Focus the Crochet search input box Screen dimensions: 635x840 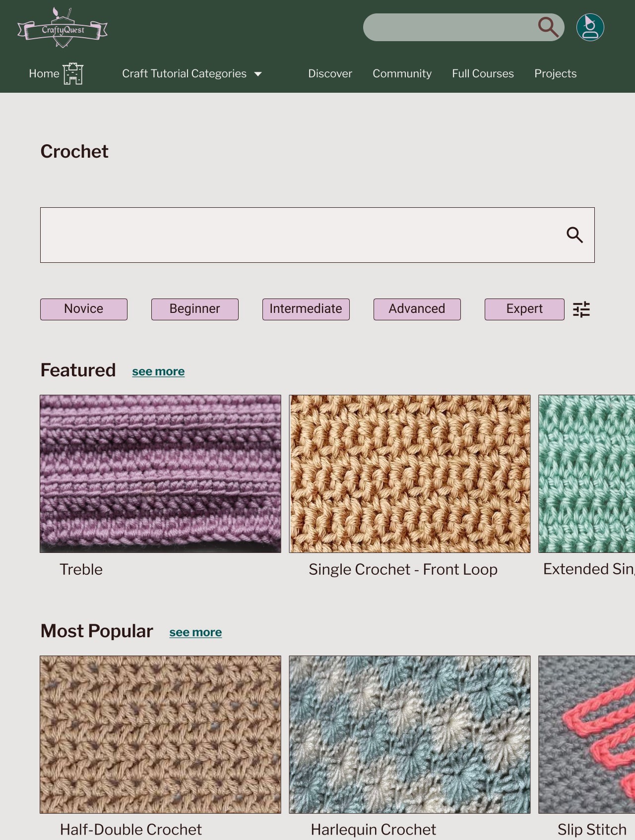point(317,235)
